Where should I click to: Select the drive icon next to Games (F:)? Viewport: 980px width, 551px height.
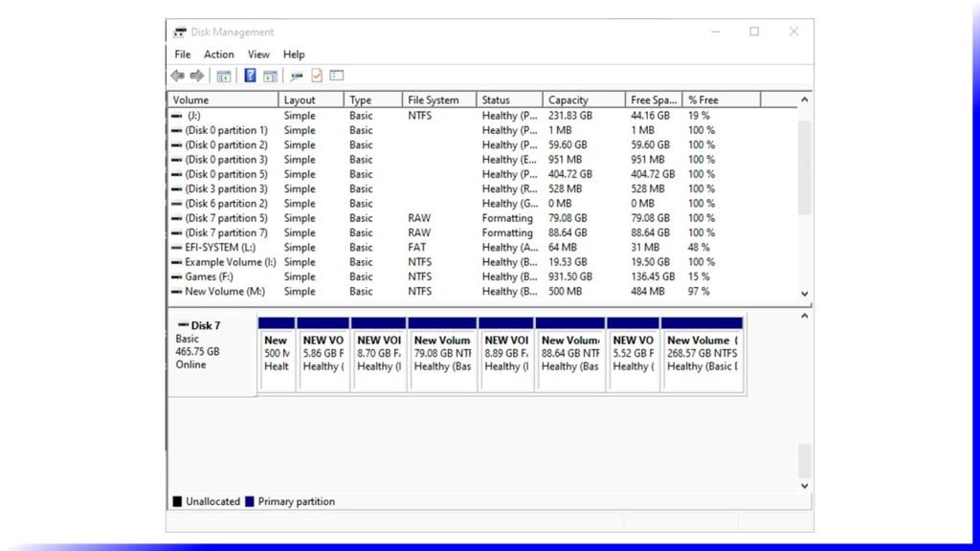[x=176, y=277]
